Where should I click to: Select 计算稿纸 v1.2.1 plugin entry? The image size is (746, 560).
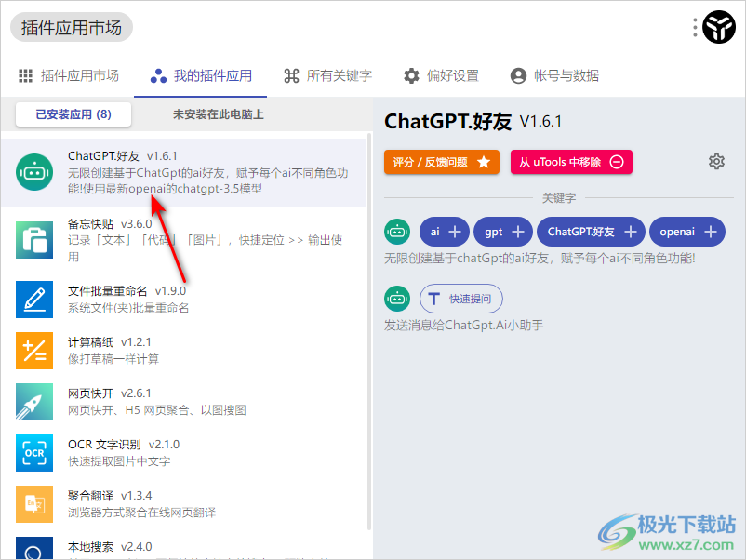183,351
